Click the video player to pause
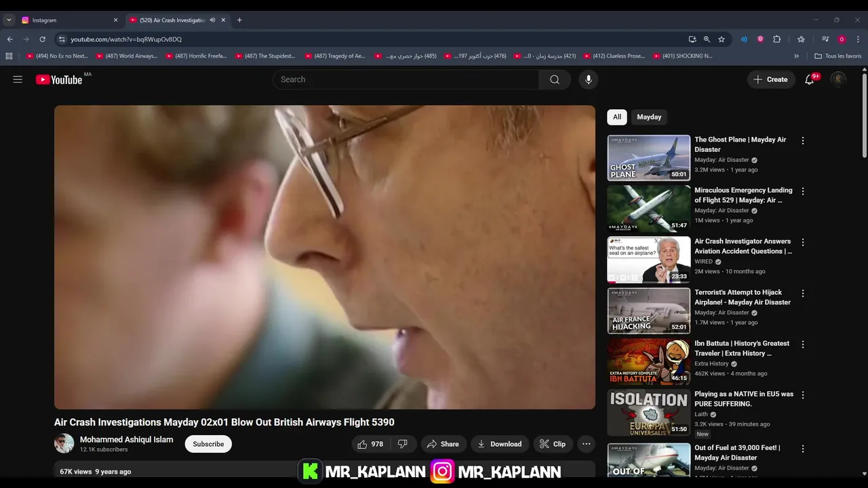The width and height of the screenshot is (868, 488). point(325,257)
